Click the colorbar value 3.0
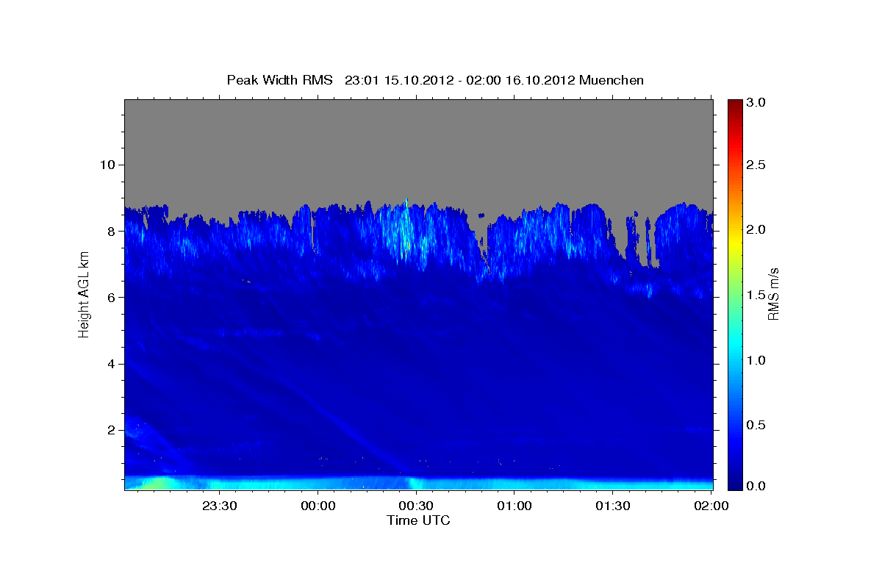This screenshot has width=882, height=588. (x=756, y=102)
